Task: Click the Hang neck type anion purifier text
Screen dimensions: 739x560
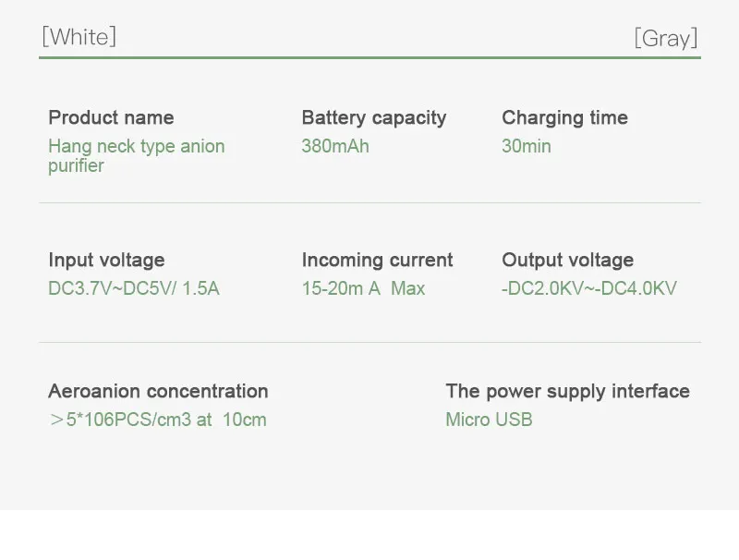Action: [x=136, y=155]
